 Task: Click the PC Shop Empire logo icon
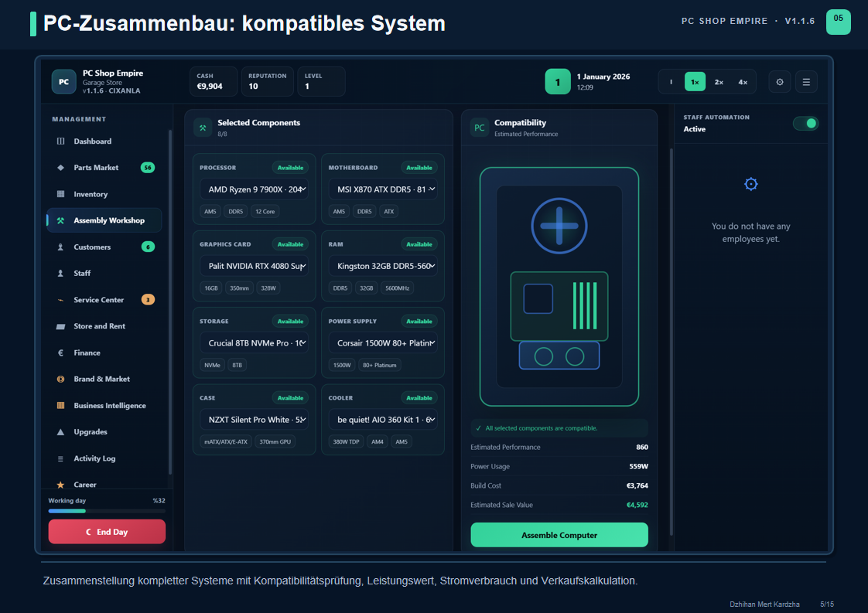[63, 82]
